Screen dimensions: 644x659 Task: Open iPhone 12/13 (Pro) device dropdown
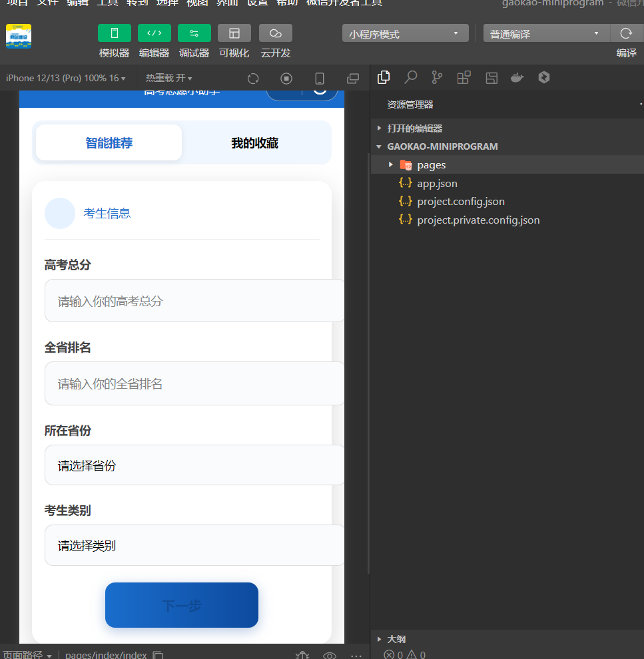(x=65, y=78)
